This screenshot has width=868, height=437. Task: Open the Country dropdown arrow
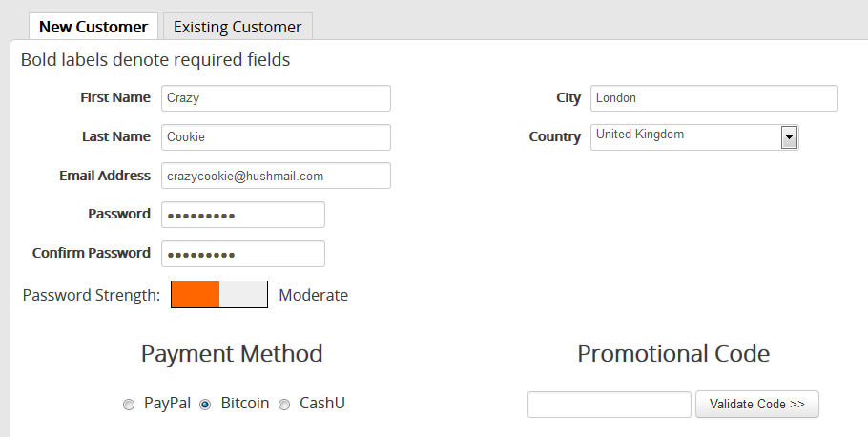coord(789,137)
